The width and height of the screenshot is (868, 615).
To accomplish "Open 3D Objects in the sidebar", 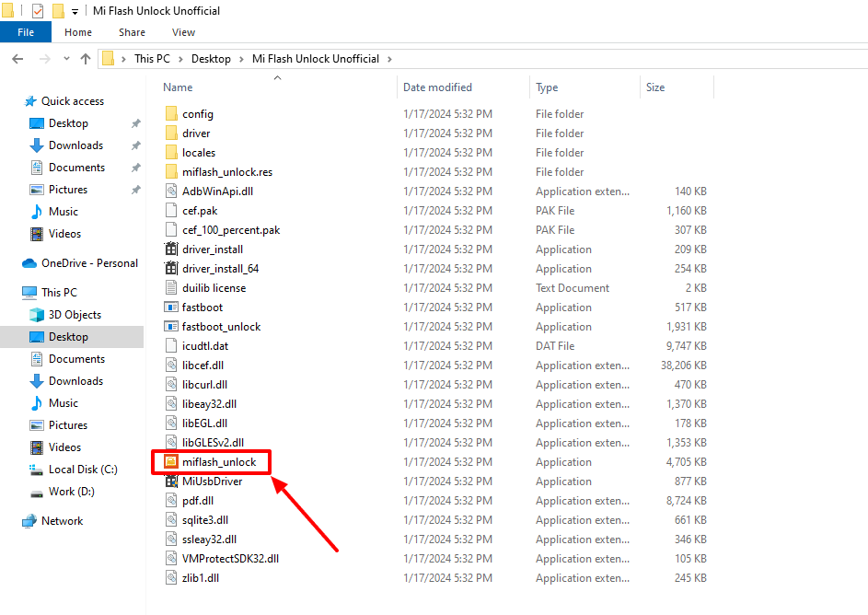I will [x=75, y=315].
